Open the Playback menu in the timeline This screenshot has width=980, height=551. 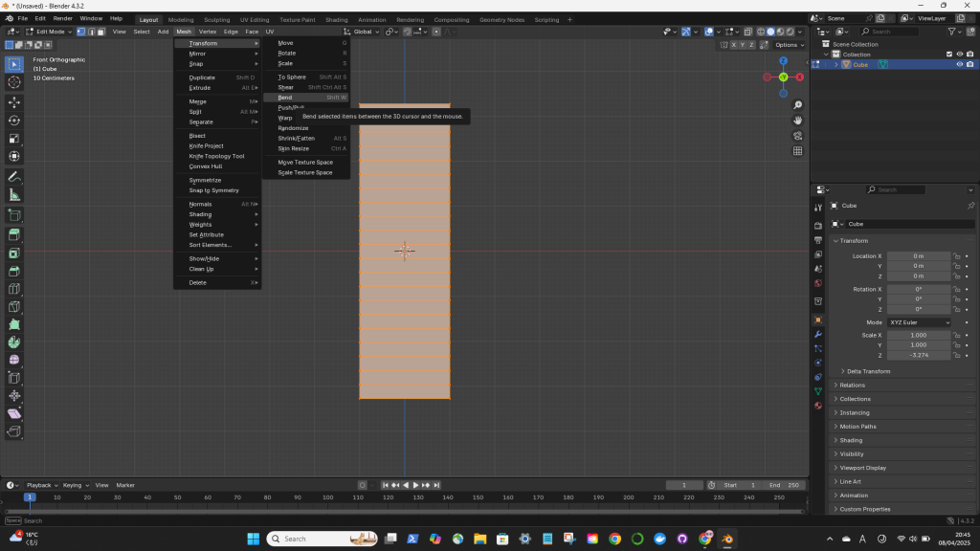(41, 485)
